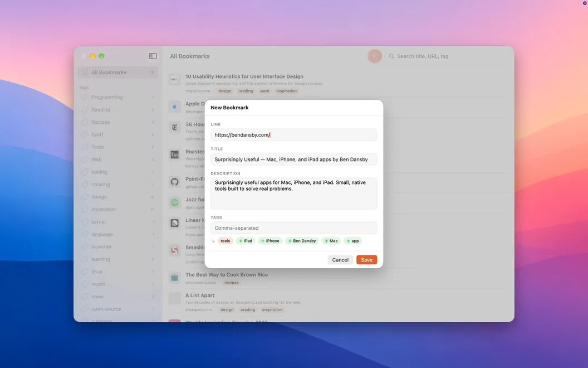This screenshot has width=588, height=368.
Task: Click the Link URL field
Action: tap(293, 135)
